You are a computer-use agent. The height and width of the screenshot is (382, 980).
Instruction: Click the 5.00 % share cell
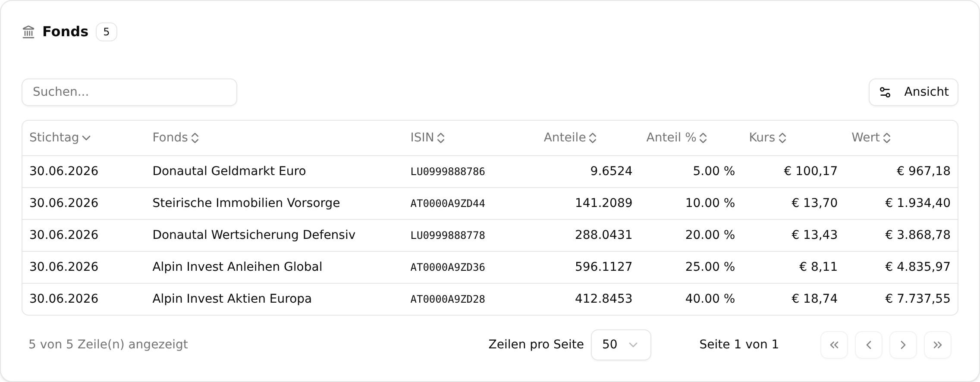click(x=714, y=171)
